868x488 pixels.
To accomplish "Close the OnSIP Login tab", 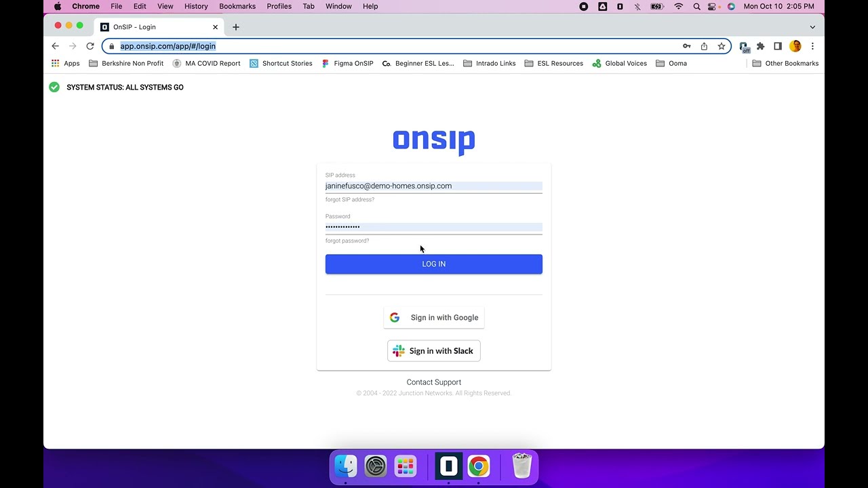I will (216, 27).
